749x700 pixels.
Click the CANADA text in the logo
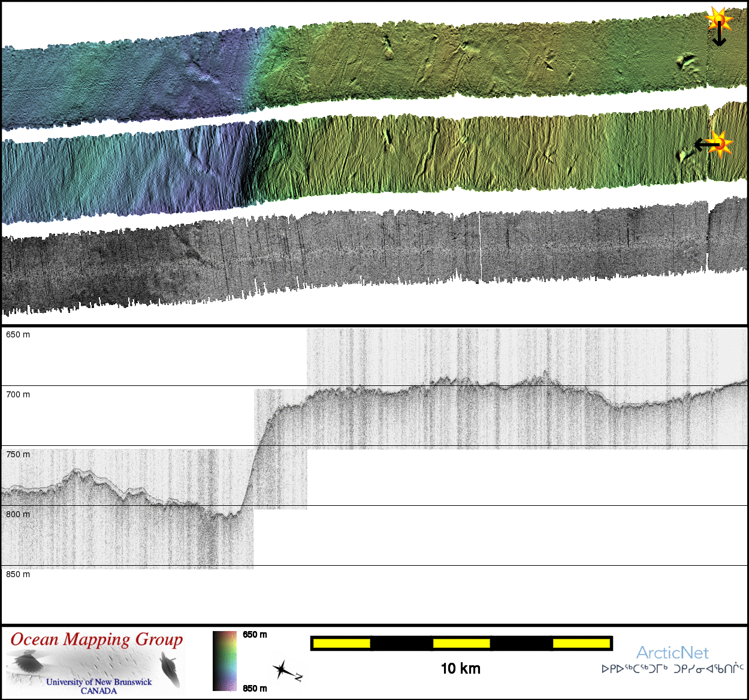point(99,691)
